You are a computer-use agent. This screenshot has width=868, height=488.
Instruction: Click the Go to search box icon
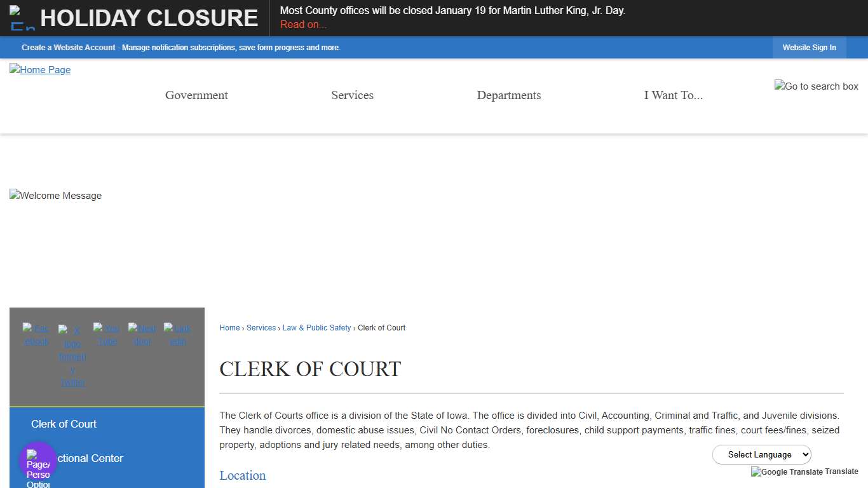coord(816,86)
